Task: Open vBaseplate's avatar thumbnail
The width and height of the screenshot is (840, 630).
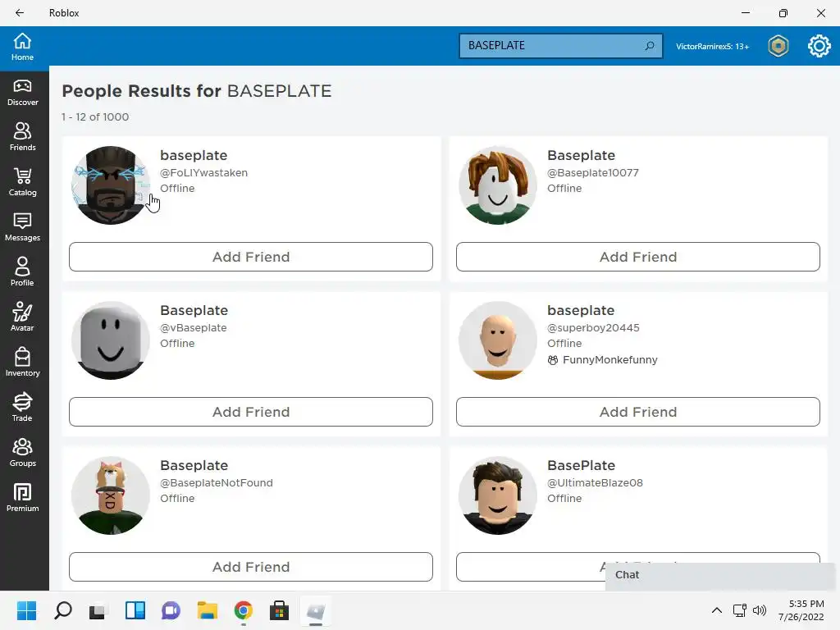Action: point(111,340)
